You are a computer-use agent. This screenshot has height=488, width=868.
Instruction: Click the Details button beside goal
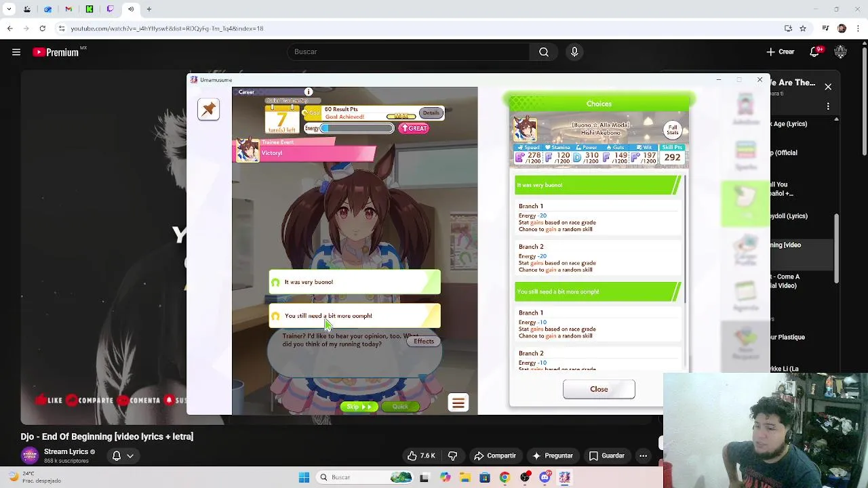pyautogui.click(x=431, y=113)
